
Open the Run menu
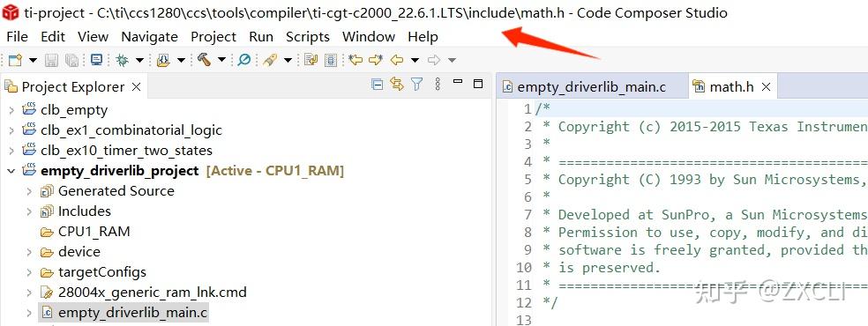pos(261,36)
